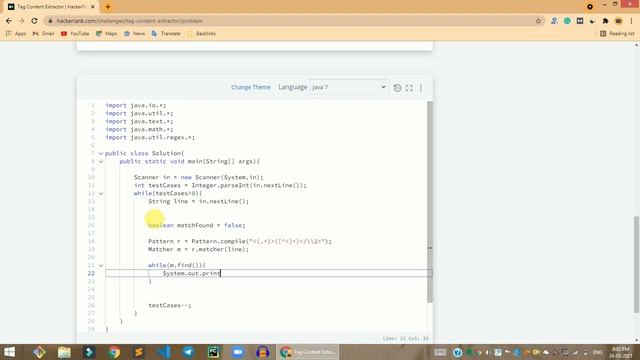This screenshot has height=360, width=640.
Task: Open the Windows Start menu
Action: coord(9,352)
